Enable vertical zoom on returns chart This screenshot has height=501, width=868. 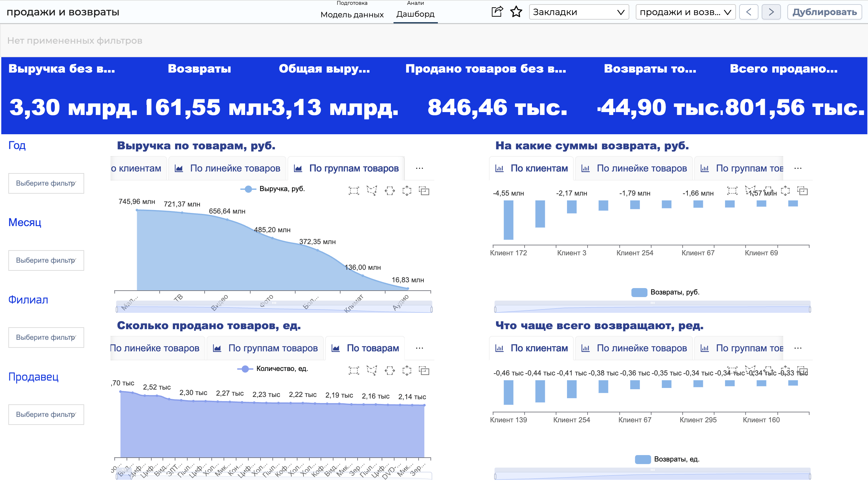coord(786,191)
